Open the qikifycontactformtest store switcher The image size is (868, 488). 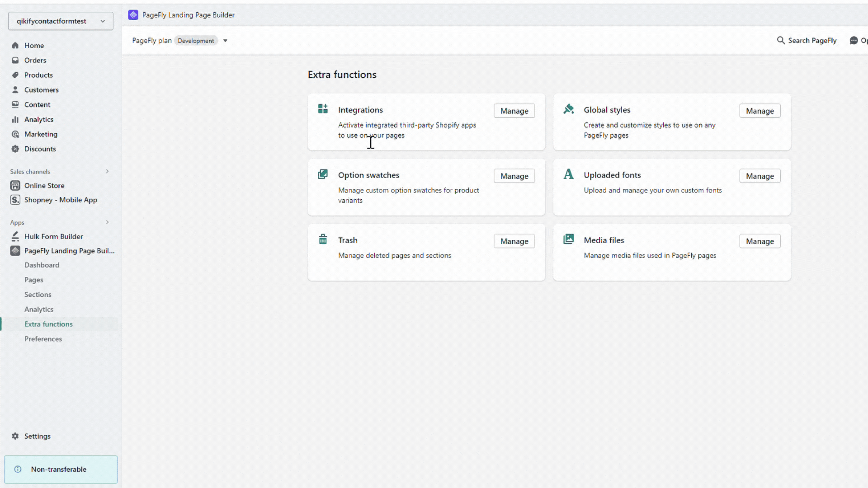coord(61,21)
